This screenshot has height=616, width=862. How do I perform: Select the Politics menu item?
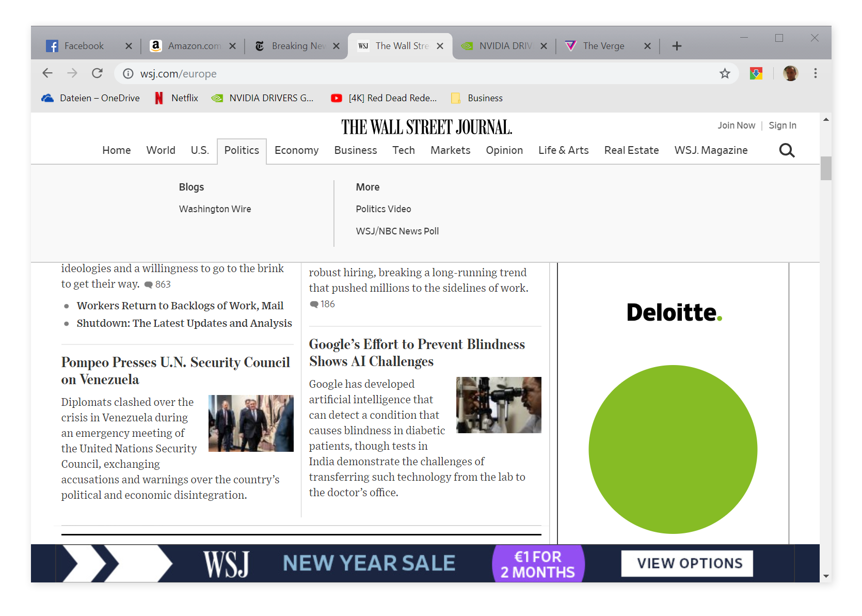(x=242, y=150)
